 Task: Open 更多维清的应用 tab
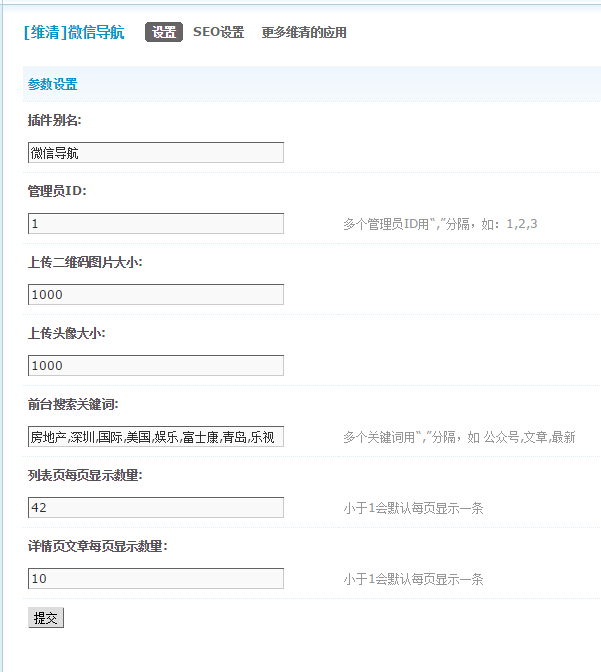tap(304, 32)
